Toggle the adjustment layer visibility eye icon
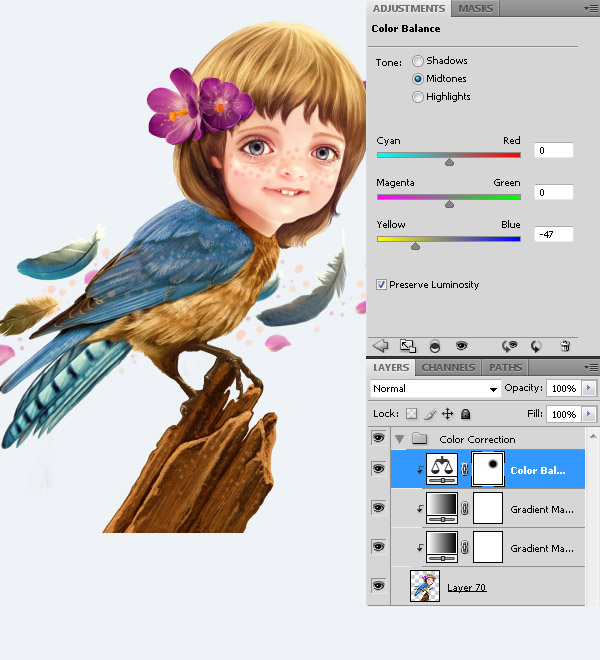 point(461,346)
